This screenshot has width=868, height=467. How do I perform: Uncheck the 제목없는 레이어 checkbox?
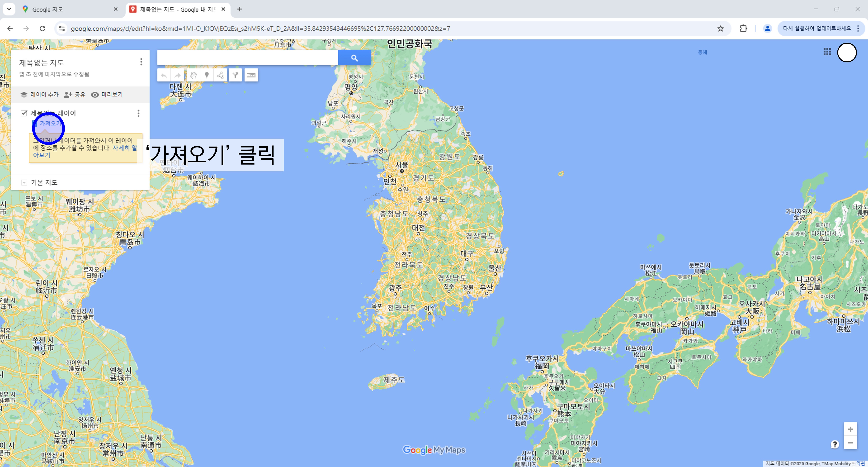[24, 113]
